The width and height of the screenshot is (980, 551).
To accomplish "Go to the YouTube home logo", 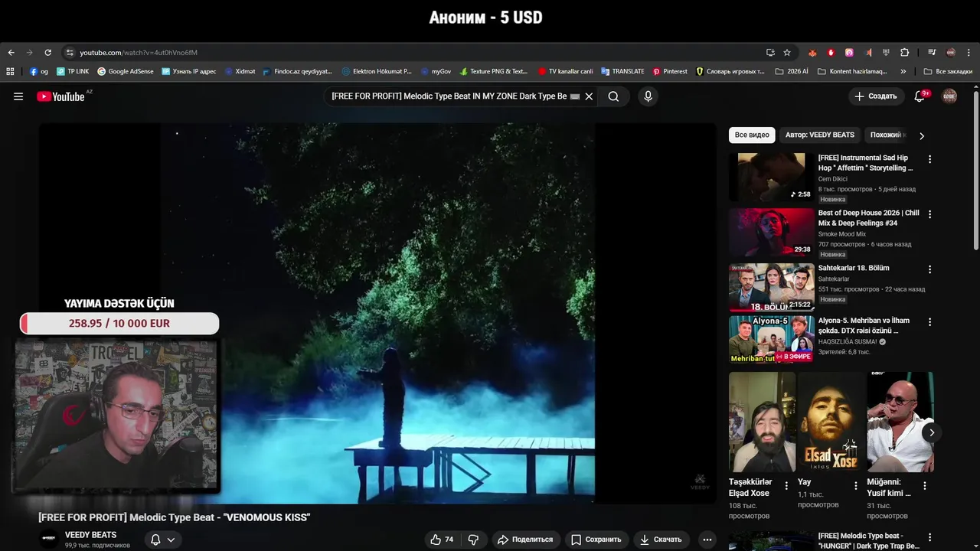I will coord(60,96).
